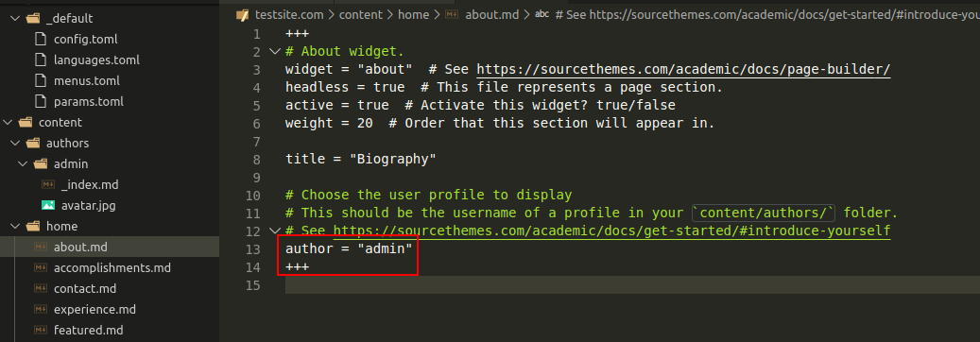Click line number 13 in the gutter

(x=253, y=249)
